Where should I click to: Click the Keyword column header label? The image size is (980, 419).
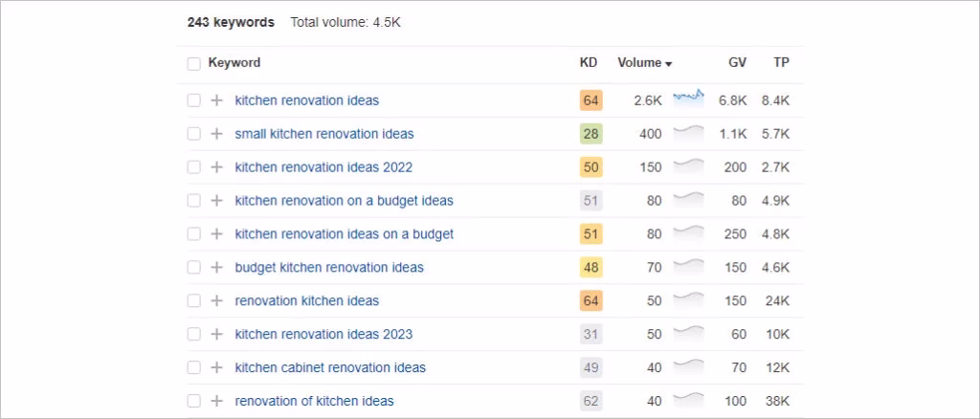[x=234, y=63]
